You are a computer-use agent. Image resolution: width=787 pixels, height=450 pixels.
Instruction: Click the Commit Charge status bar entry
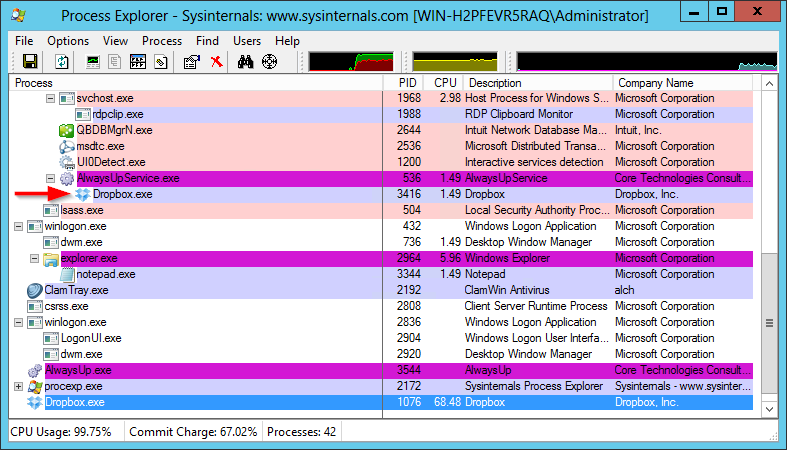point(193,432)
